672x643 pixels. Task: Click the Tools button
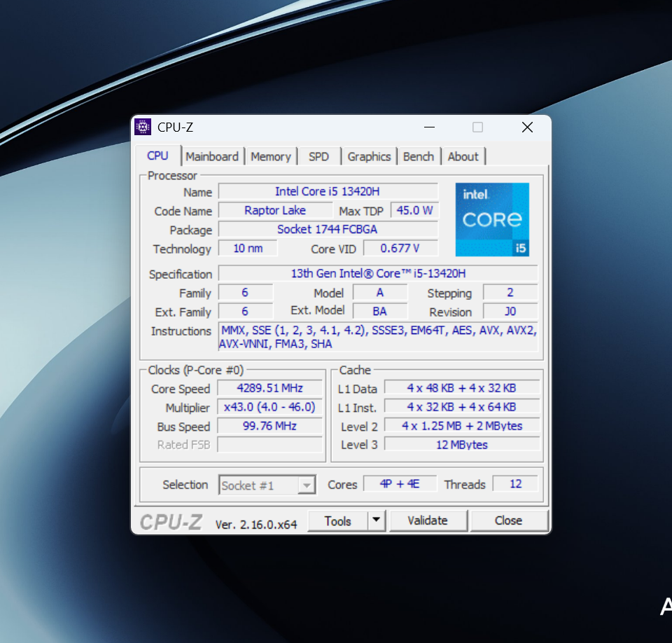pyautogui.click(x=337, y=520)
